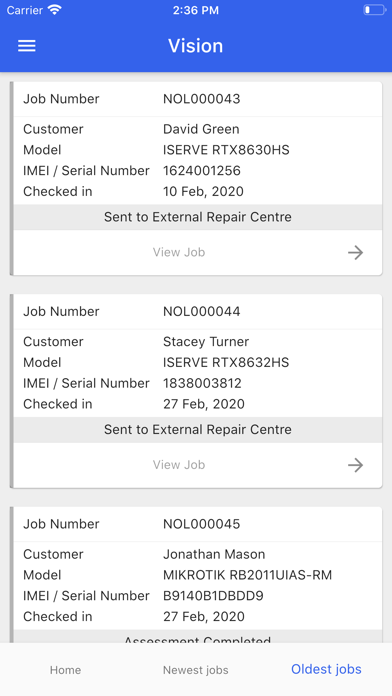The image size is (392, 696).
Task: Tap ISERVE RTX8632HS model text
Action: [x=226, y=362]
